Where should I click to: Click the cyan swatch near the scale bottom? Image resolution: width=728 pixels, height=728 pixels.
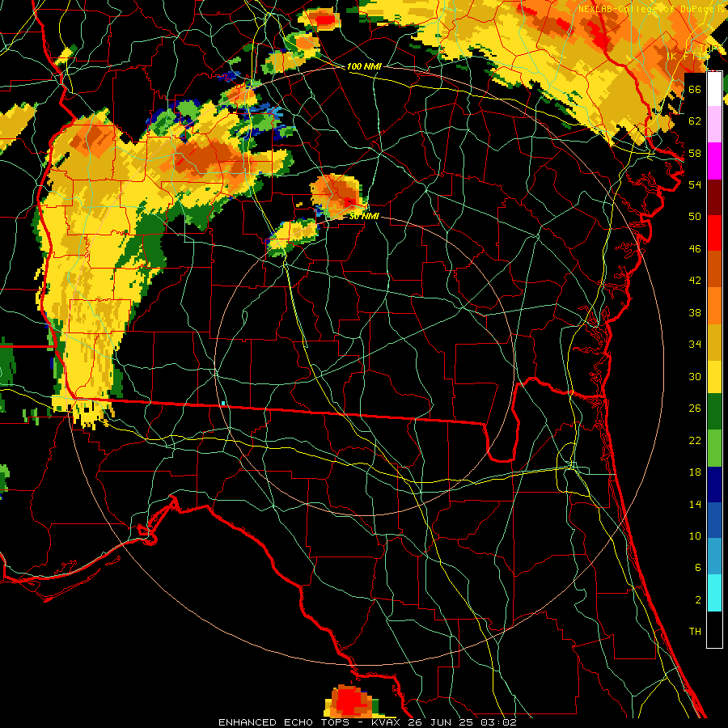click(x=714, y=593)
